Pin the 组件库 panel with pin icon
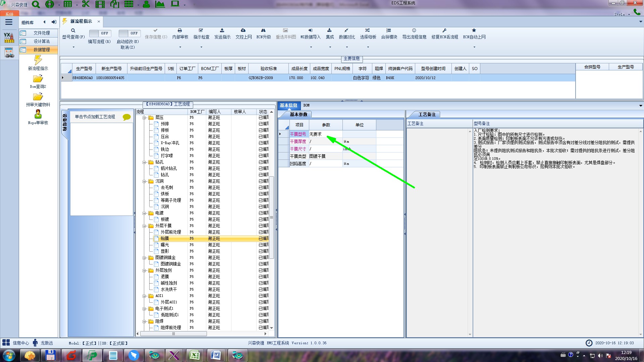 coord(54,22)
